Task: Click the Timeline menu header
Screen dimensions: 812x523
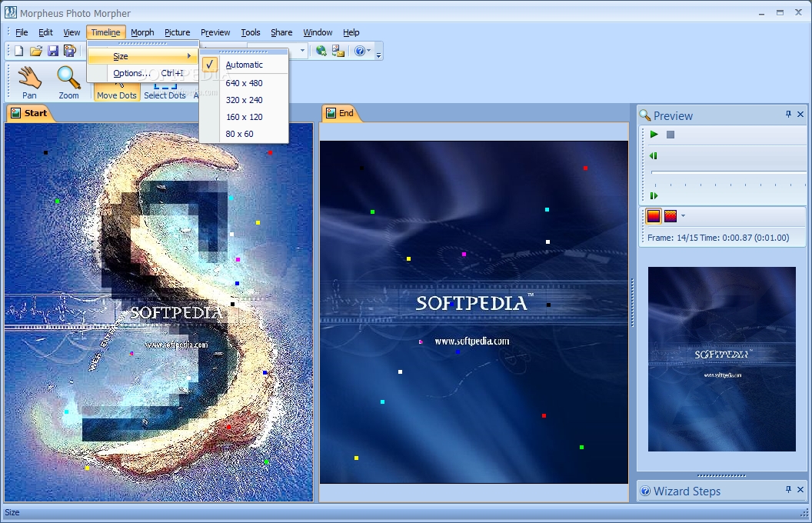Action: pyautogui.click(x=105, y=32)
